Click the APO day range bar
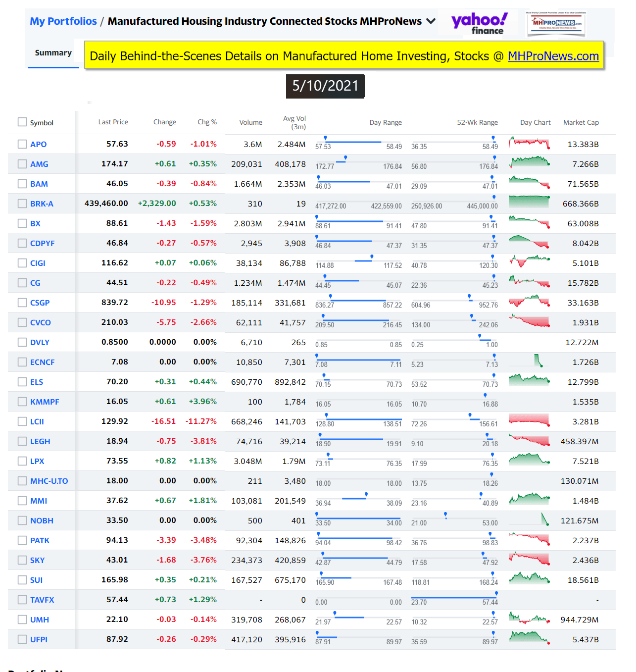The height and width of the screenshot is (672, 636). coord(358,142)
